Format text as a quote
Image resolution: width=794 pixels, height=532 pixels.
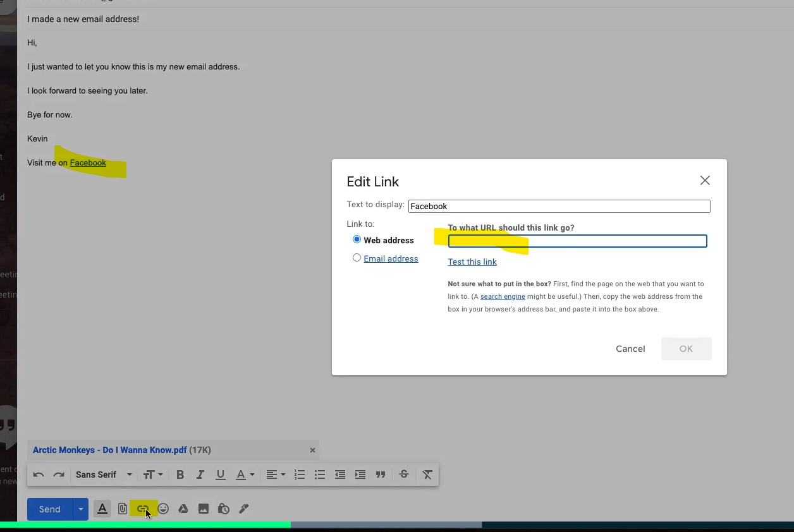click(381, 475)
